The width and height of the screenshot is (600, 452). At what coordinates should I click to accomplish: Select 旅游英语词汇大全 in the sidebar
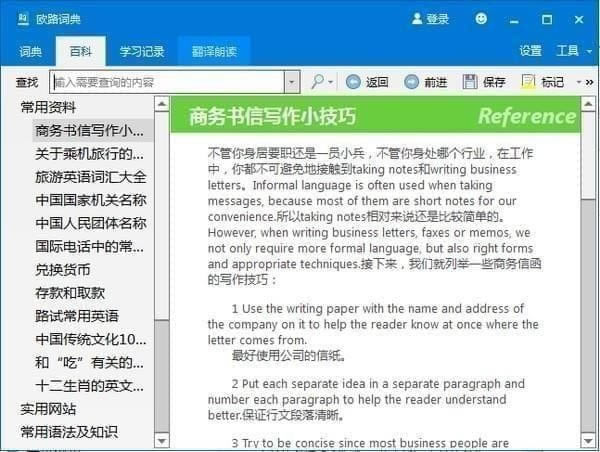[x=91, y=177]
